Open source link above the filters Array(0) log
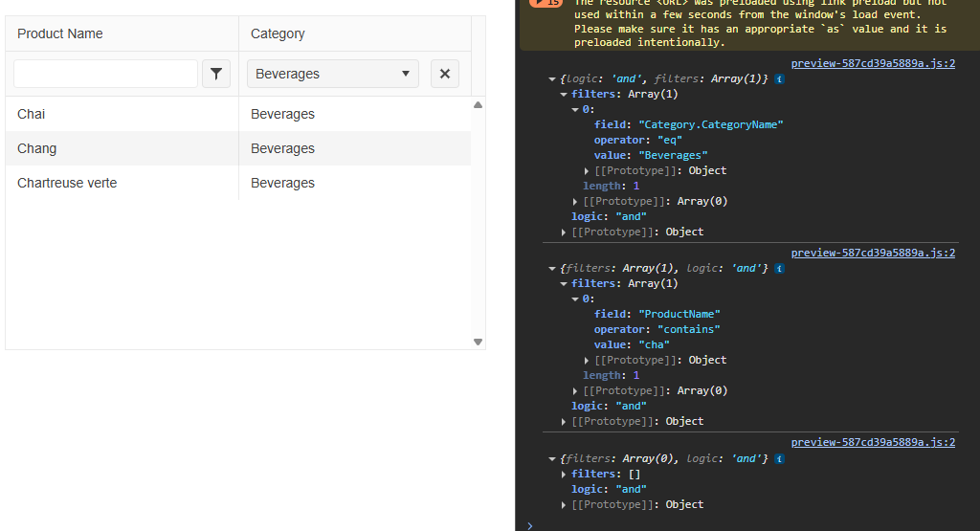Screen dimensions: 980x531 pyautogui.click(x=873, y=442)
